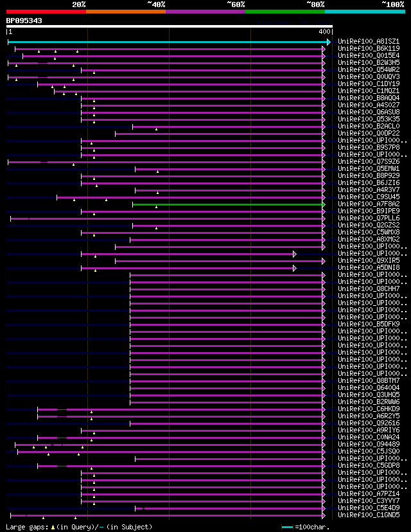The width and height of the screenshot is (411, 532).
Task: Choose the UniRef100_A4R3V7 entry
Action: pyautogui.click(x=369, y=190)
